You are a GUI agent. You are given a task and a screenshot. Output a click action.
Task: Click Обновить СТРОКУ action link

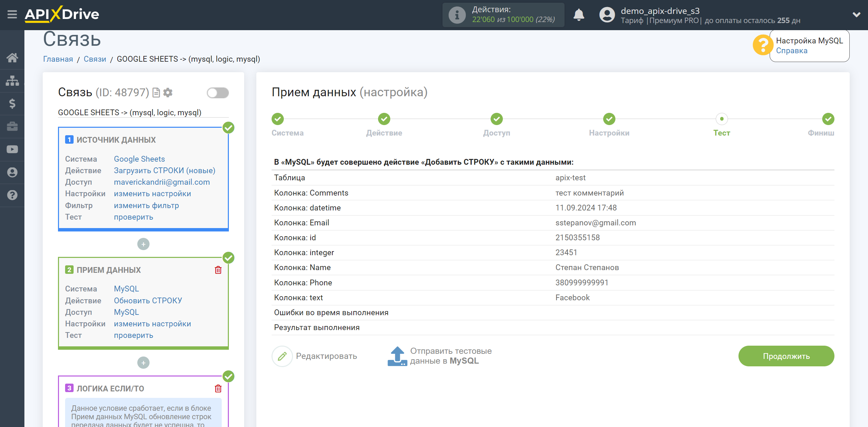(148, 301)
